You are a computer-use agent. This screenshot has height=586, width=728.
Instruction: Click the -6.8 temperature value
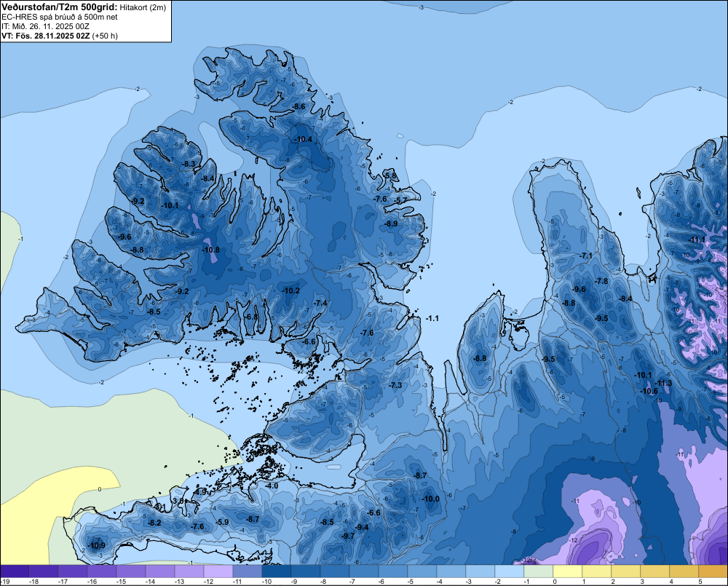[252, 316]
